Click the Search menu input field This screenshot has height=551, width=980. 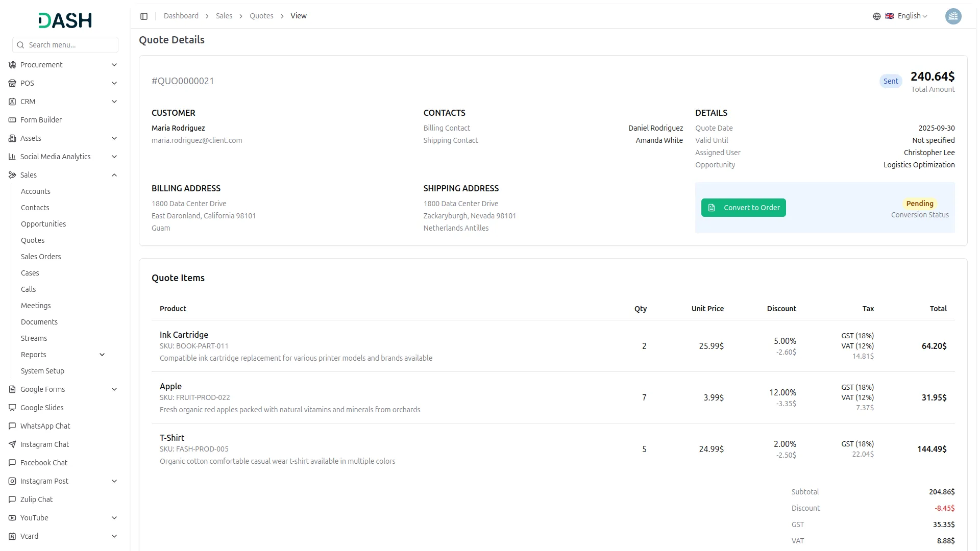tap(65, 45)
